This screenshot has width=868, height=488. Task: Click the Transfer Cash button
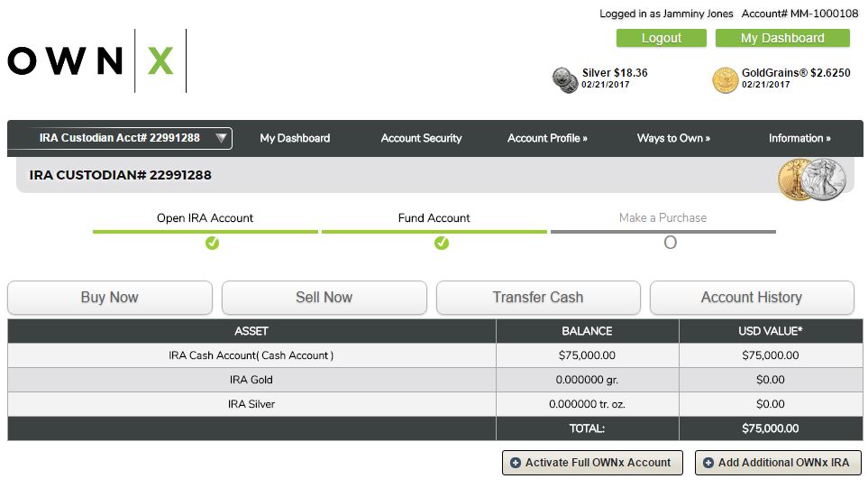click(538, 298)
